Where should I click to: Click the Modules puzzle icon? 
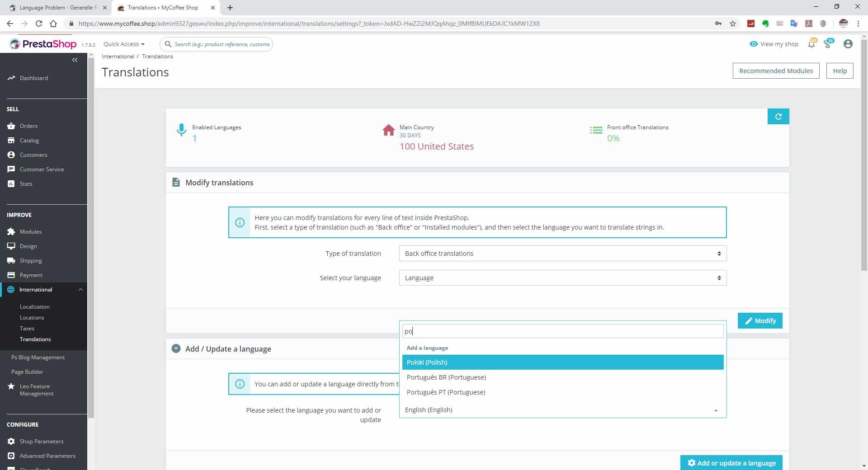click(x=11, y=232)
